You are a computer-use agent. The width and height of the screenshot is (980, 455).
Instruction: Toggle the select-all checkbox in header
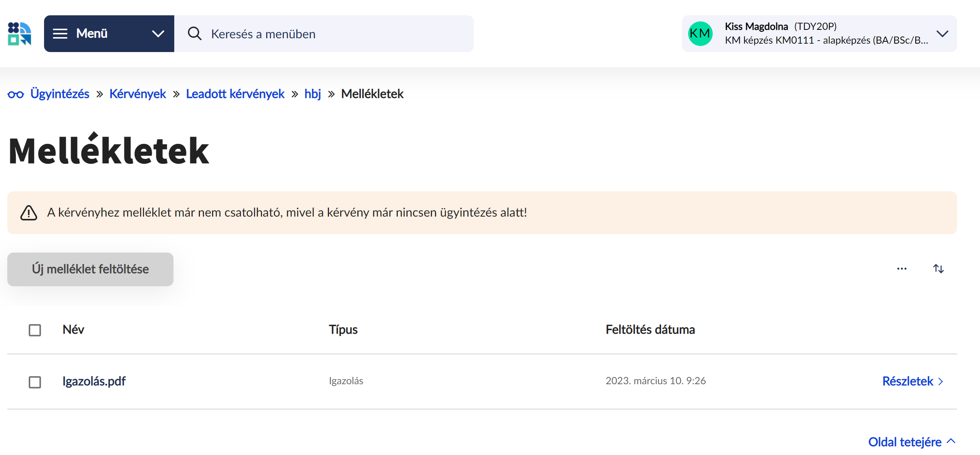35,330
